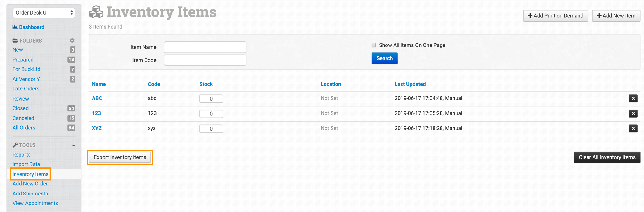644x212 pixels.
Task: Click the blue Search button
Action: tap(384, 58)
